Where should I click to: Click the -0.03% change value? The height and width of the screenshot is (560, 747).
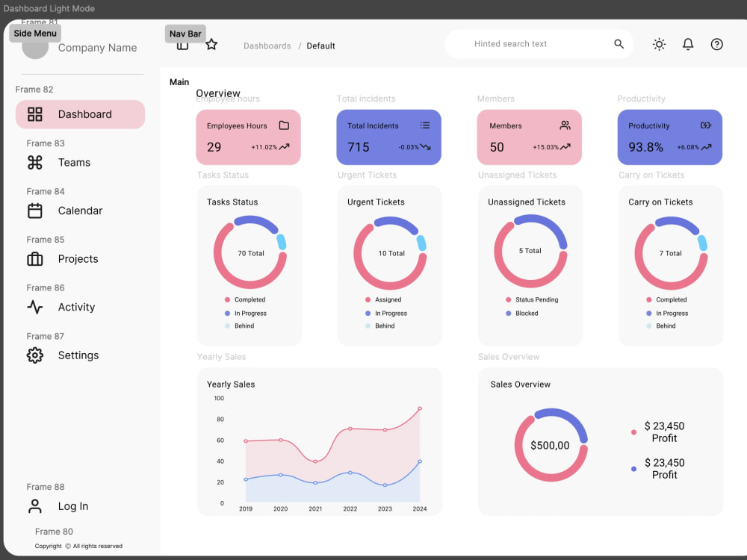point(409,147)
